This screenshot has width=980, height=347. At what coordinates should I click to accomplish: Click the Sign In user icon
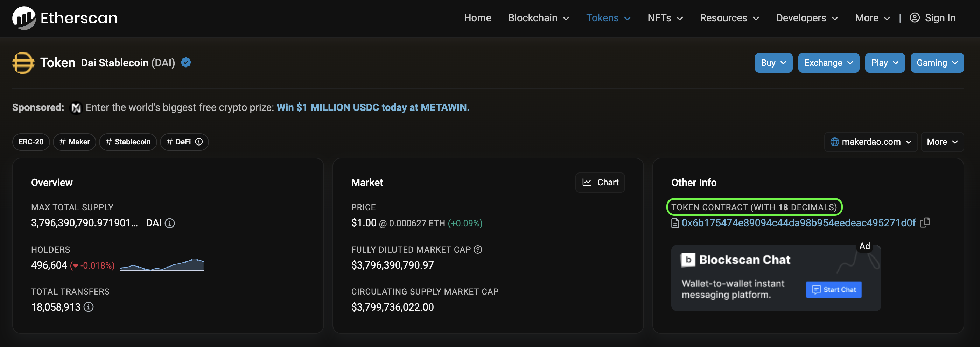point(915,18)
